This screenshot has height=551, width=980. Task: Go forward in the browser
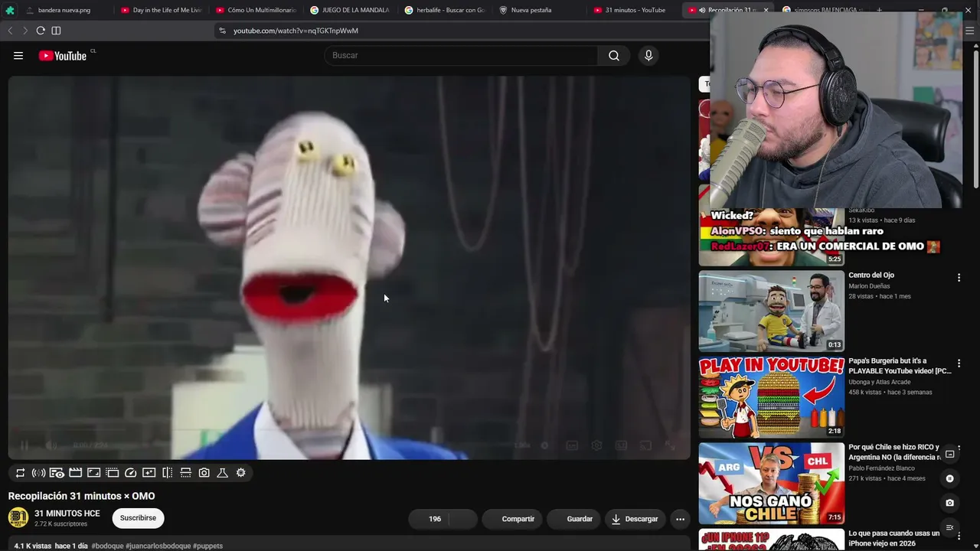24,31
